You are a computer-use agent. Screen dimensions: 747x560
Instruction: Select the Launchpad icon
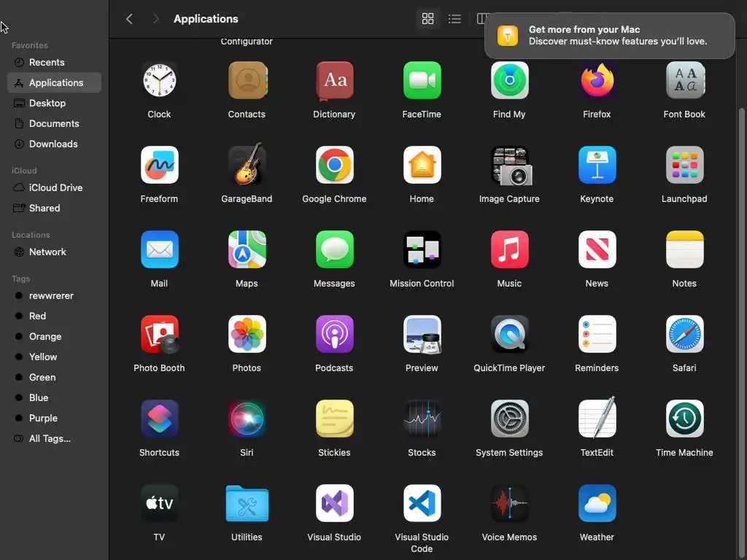[684, 165]
